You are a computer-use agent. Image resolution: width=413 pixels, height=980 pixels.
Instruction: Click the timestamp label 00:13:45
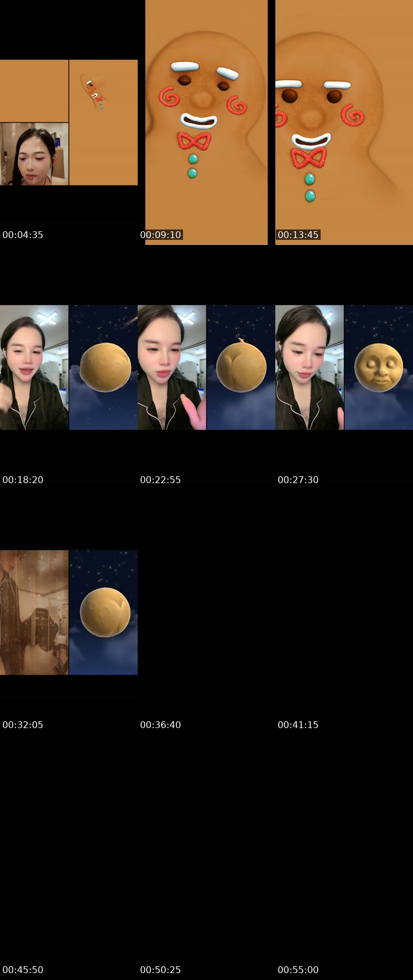pos(298,235)
